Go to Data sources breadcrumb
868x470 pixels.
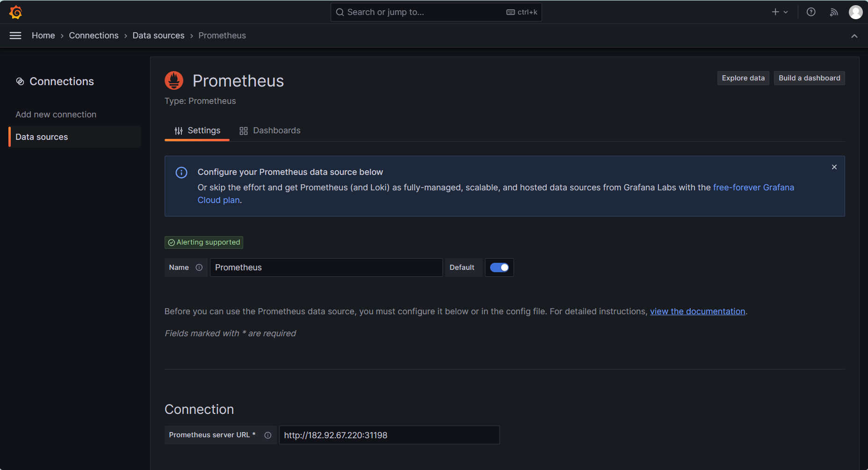pos(158,36)
